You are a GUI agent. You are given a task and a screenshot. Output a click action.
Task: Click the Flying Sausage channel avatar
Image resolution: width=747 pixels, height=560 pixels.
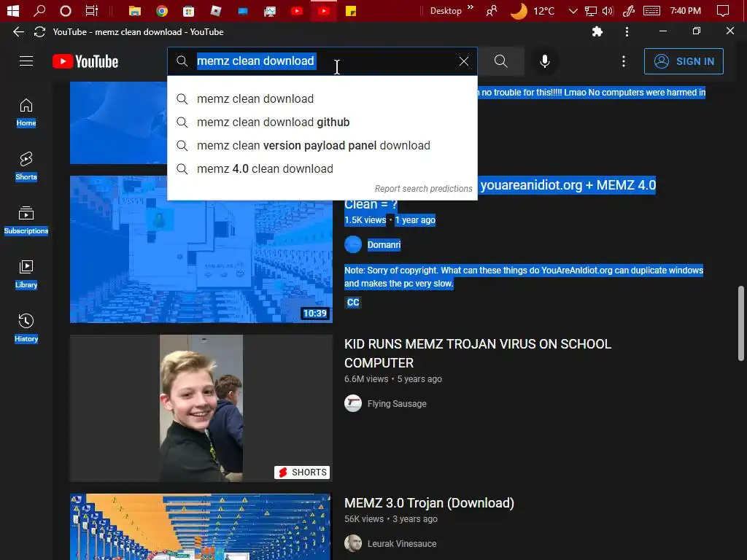(353, 404)
